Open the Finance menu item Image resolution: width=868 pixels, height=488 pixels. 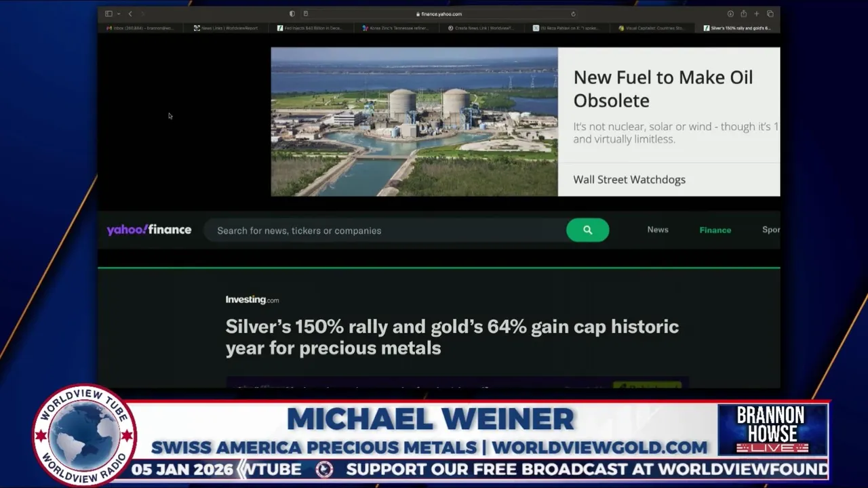click(x=715, y=230)
